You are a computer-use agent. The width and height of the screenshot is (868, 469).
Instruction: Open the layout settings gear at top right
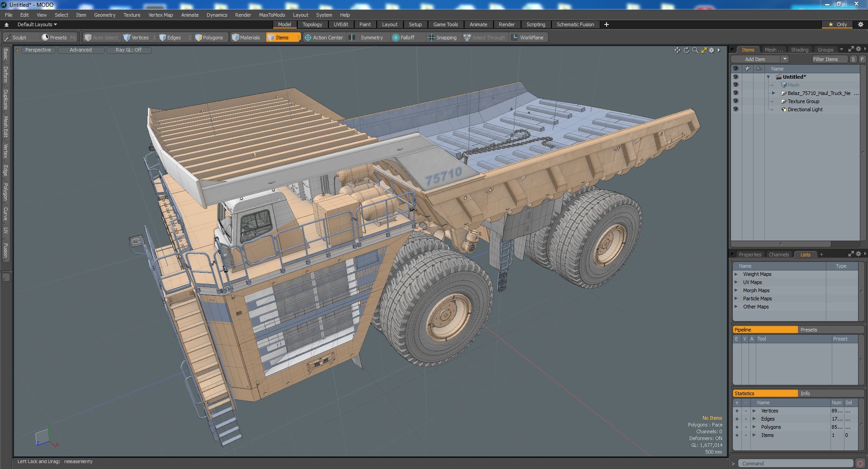tap(860, 24)
